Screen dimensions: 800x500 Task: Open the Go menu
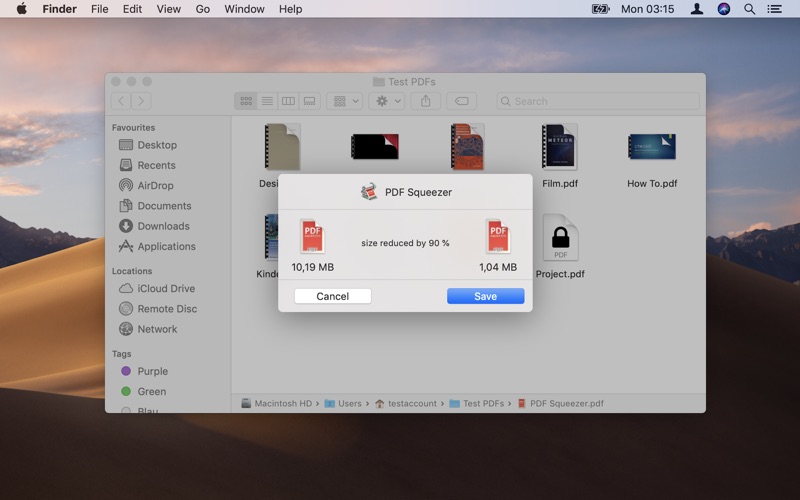(203, 9)
